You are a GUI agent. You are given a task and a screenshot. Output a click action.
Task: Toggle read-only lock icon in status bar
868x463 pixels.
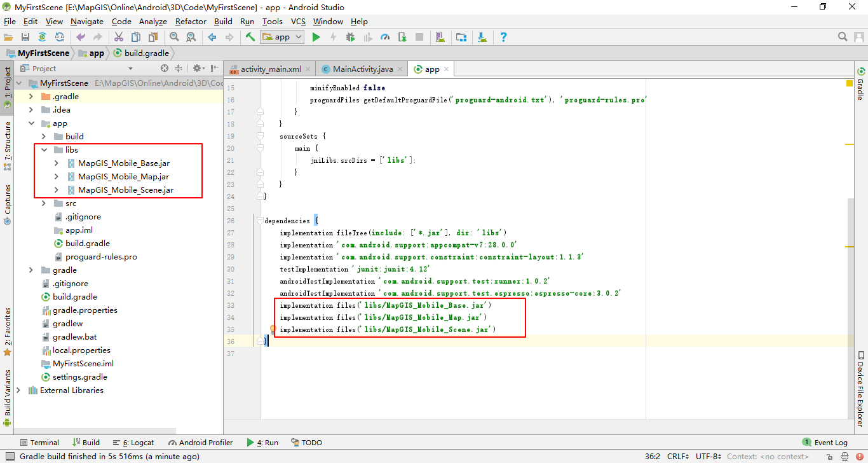(x=829, y=456)
